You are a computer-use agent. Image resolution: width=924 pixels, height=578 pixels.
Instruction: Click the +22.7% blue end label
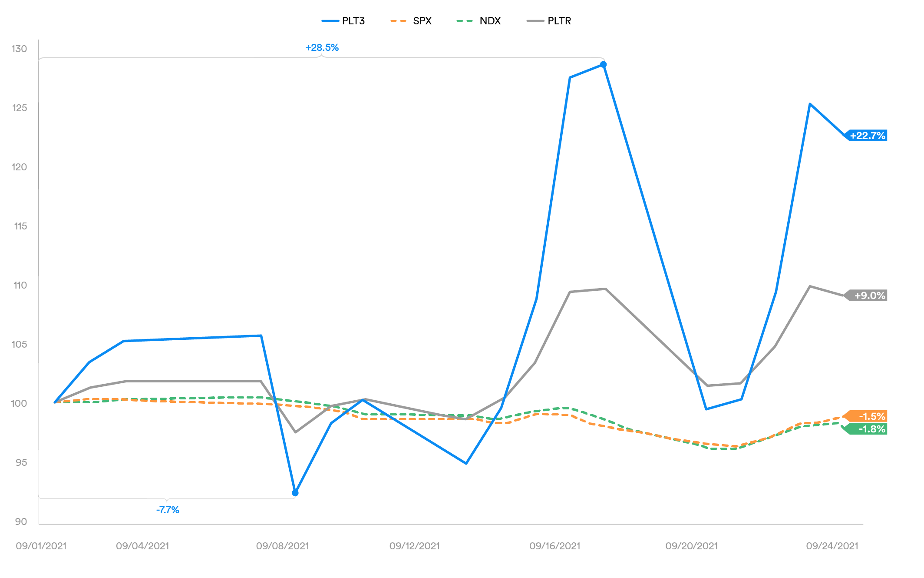point(867,136)
